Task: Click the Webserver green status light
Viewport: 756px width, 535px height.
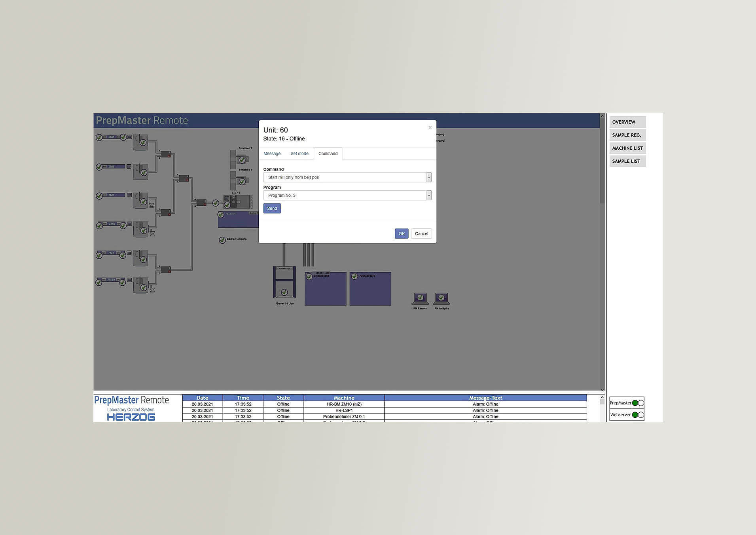Action: pos(635,415)
